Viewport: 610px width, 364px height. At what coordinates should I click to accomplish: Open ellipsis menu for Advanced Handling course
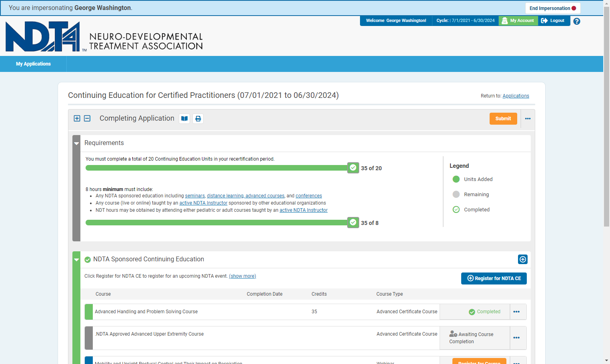click(x=517, y=312)
